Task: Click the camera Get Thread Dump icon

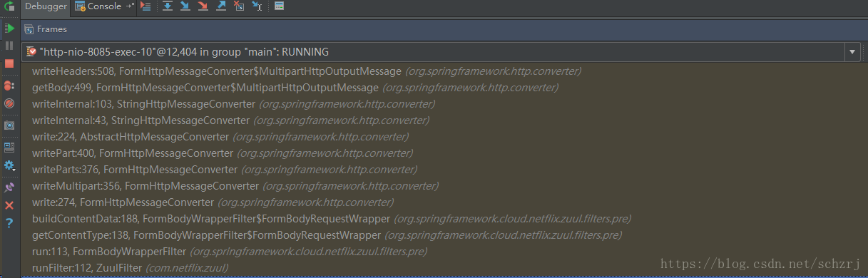Action: (9, 125)
